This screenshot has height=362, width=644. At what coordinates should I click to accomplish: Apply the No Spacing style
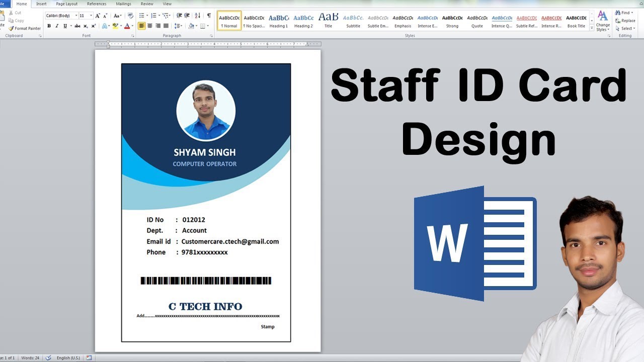point(254,21)
